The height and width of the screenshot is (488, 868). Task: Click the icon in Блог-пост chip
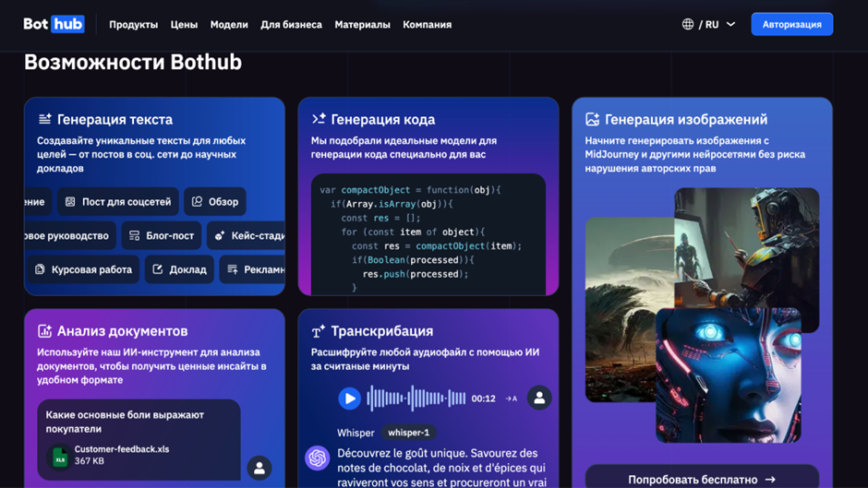coord(135,236)
